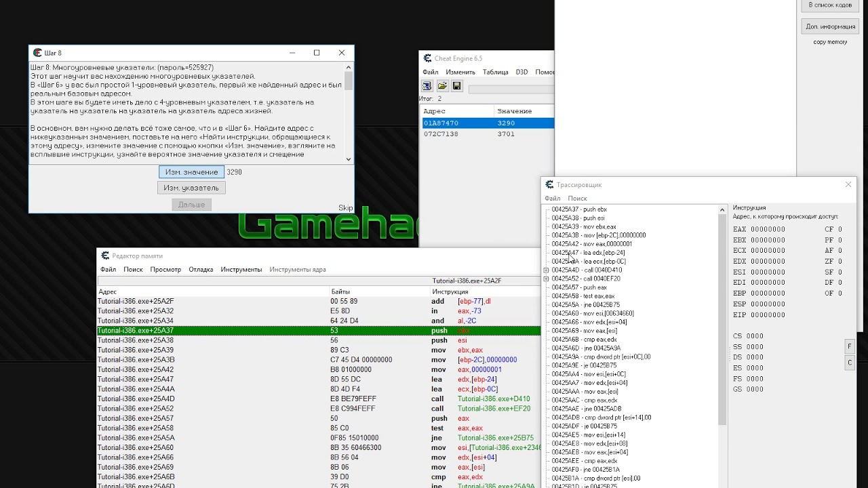Open Инструменты menu in memory editor
This screenshot has width=868, height=488.
(x=241, y=269)
